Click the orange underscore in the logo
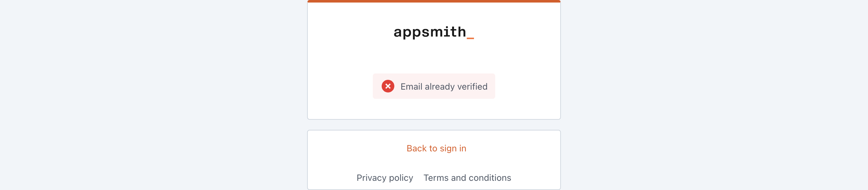This screenshot has width=868, height=190. (x=470, y=38)
